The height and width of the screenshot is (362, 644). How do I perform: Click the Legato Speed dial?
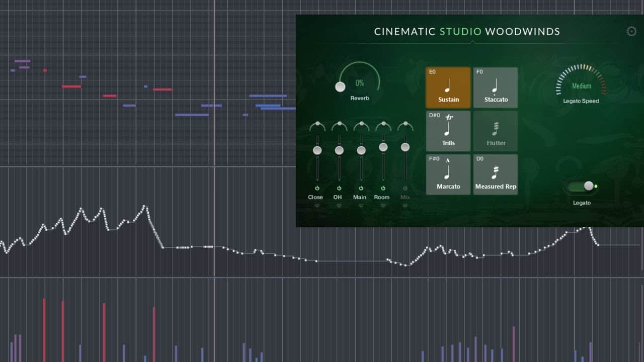click(x=581, y=80)
